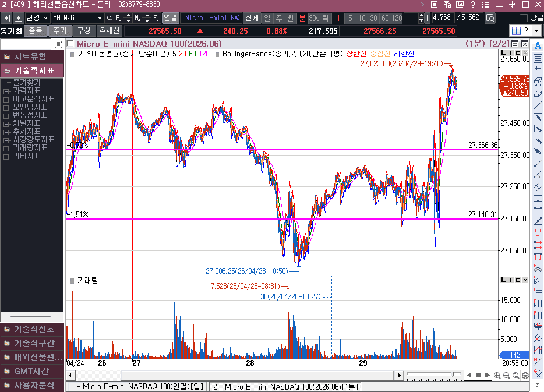
Task: Click the undo arrow drawing tool
Action: (538, 70)
